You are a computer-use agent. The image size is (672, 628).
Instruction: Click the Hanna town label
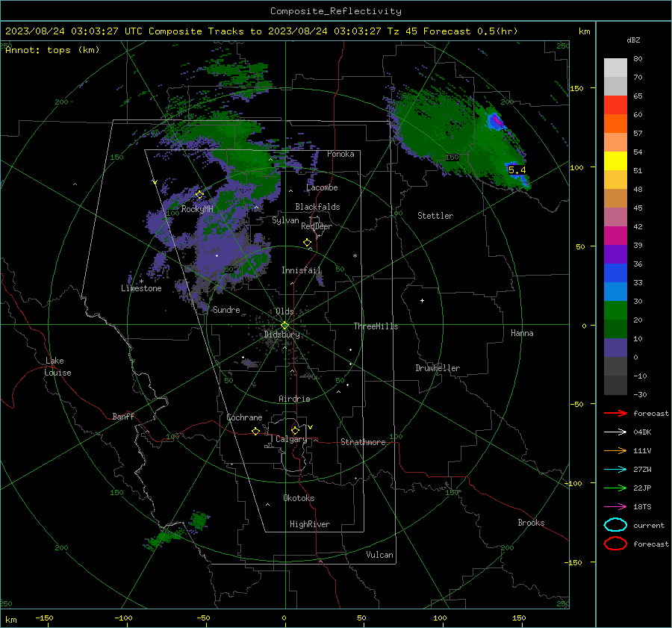click(522, 333)
